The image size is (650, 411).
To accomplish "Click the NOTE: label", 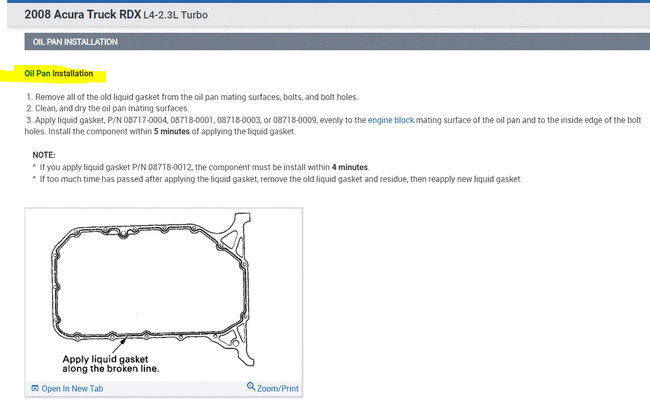I will pos(44,155).
